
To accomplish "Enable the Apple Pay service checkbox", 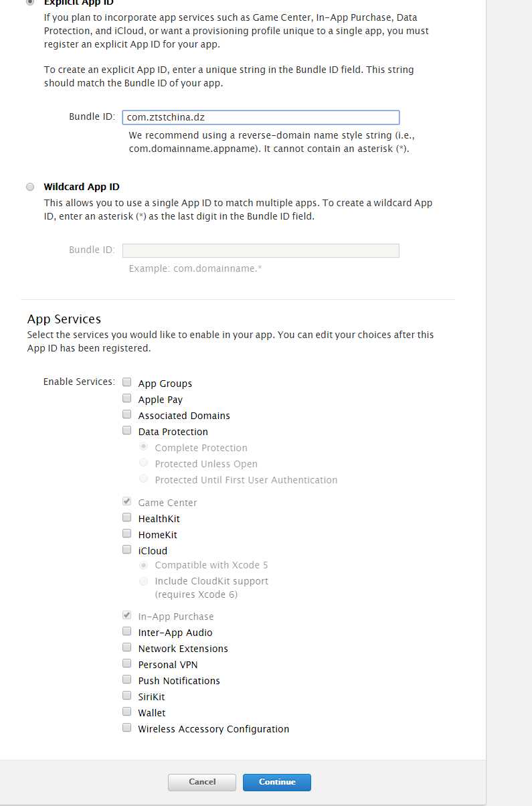I will (126, 398).
